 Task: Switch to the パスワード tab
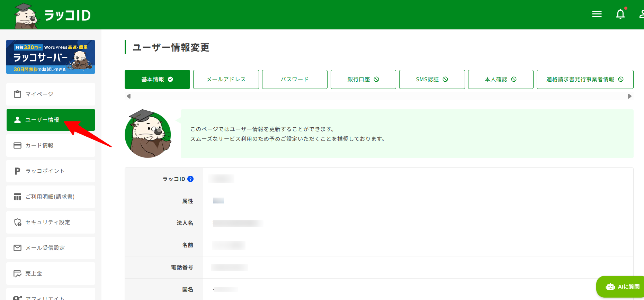point(294,79)
